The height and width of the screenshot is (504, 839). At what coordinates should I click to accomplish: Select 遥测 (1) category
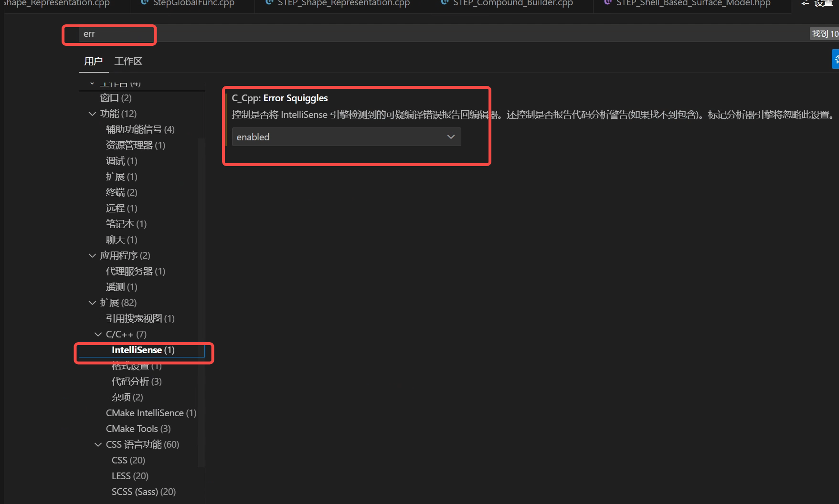[122, 287]
